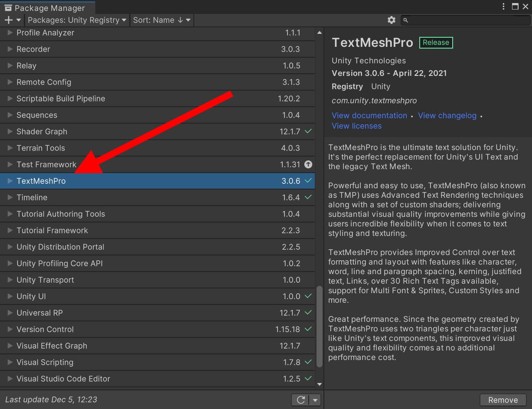Select Unity Distribution Portal package
Screen dimensions: 532x409
point(157,247)
